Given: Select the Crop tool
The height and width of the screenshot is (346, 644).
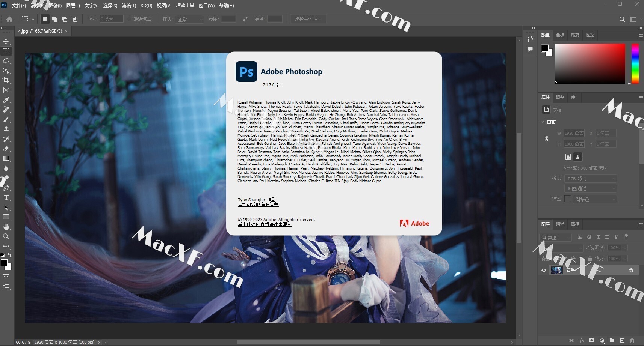Looking at the screenshot, I should click(6, 80).
